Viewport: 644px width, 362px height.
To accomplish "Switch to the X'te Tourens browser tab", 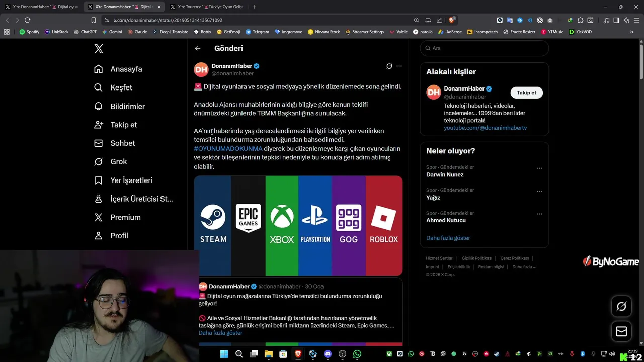I will pos(206,7).
